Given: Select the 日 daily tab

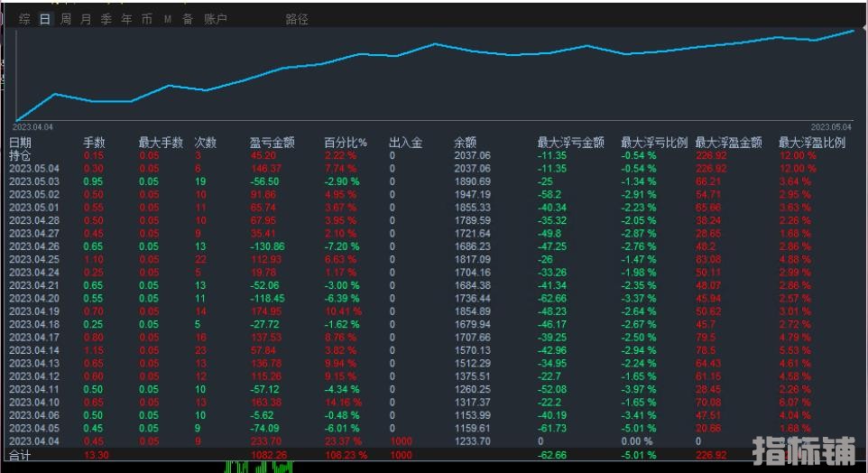Looking at the screenshot, I should pyautogui.click(x=45, y=19).
